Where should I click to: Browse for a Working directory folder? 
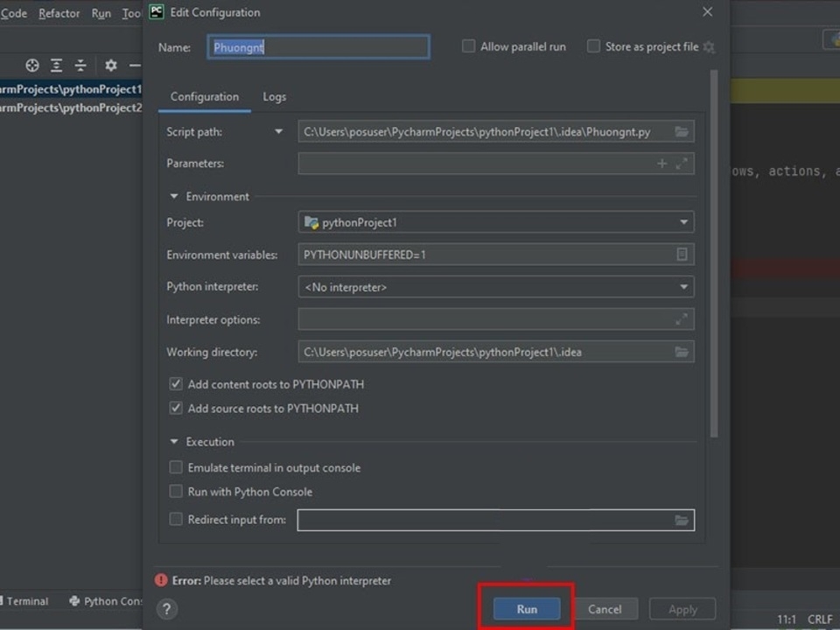[682, 352]
